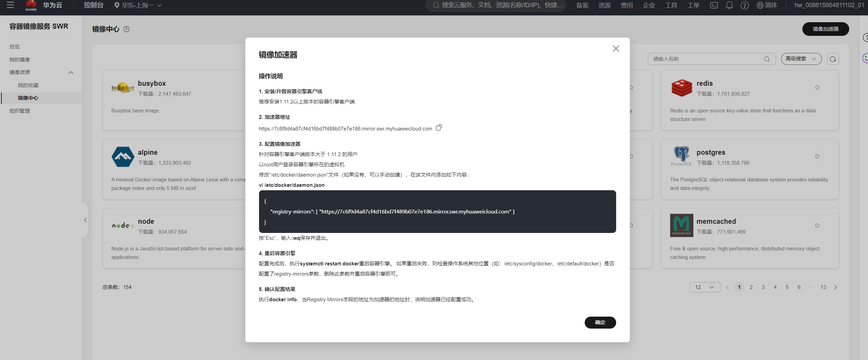This screenshot has height=360, width=868.
Task: Open the postgres image title
Action: point(711,152)
